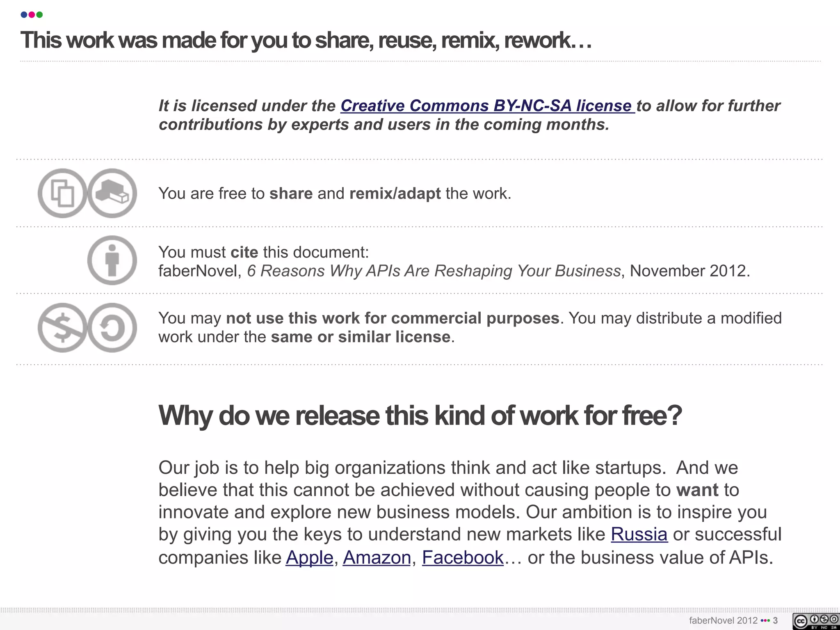Open the Creative Commons BY-NC-SA license link
This screenshot has height=630, width=840.
[x=488, y=106]
